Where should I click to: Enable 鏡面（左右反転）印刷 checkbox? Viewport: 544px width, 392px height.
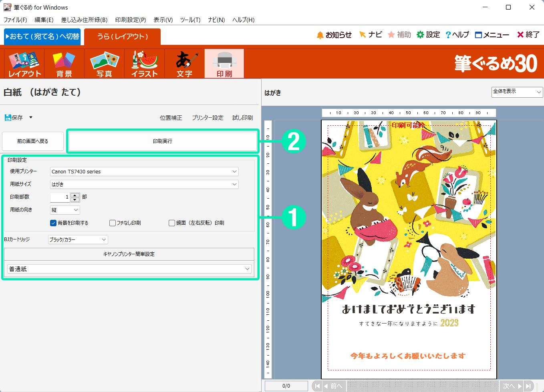click(172, 223)
